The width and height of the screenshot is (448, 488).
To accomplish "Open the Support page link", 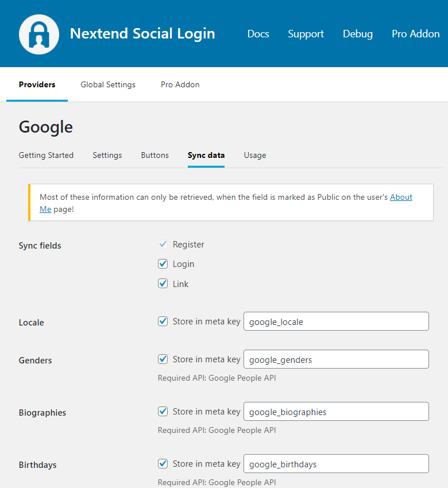I will click(x=306, y=34).
